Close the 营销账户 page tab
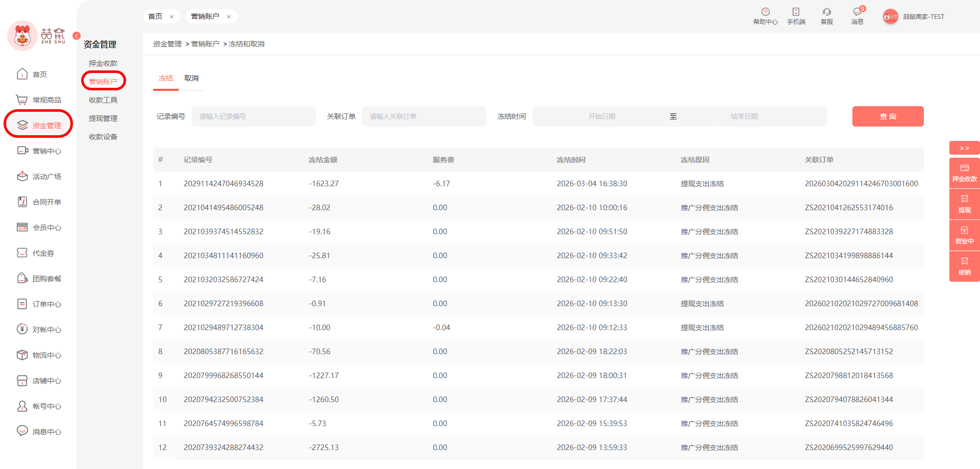This screenshot has height=469, width=980. pyautogui.click(x=229, y=17)
